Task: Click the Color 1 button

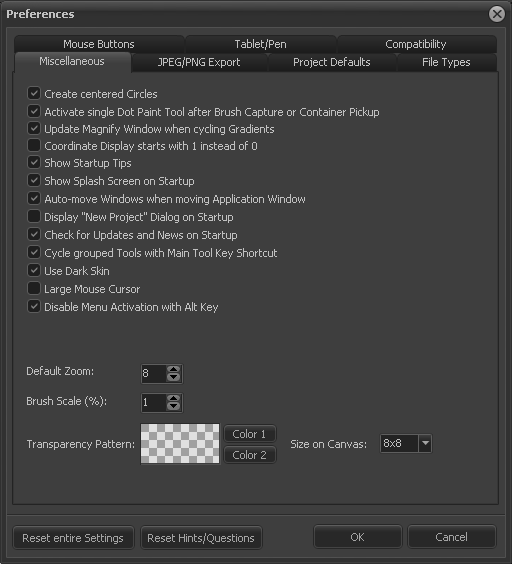Action: click(249, 434)
